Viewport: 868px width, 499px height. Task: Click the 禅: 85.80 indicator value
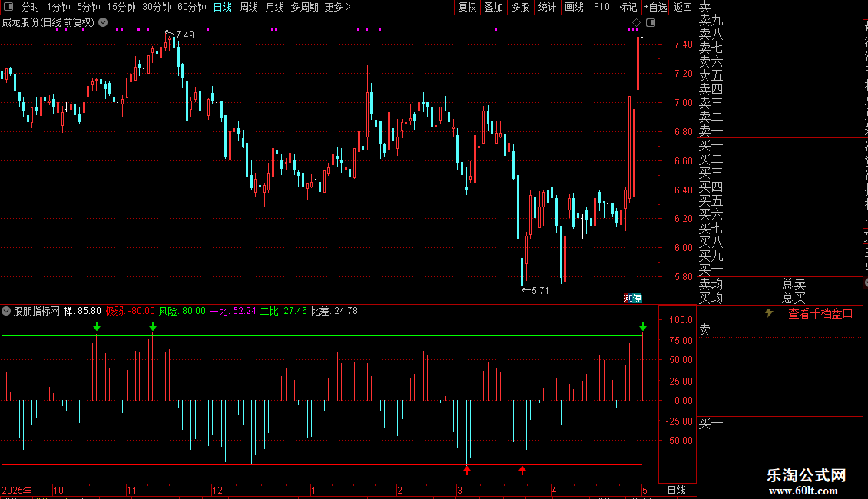[82, 311]
